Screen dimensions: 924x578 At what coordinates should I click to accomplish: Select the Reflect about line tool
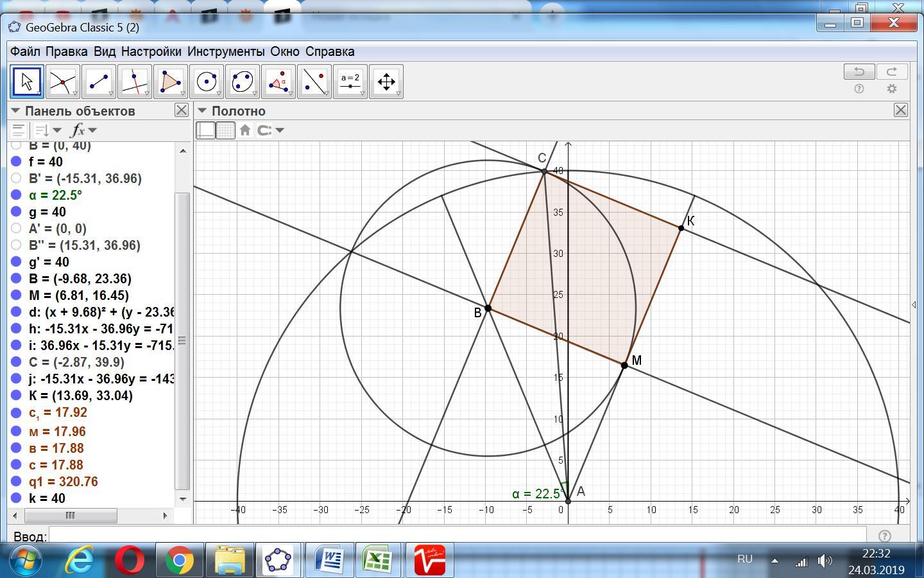click(x=314, y=82)
